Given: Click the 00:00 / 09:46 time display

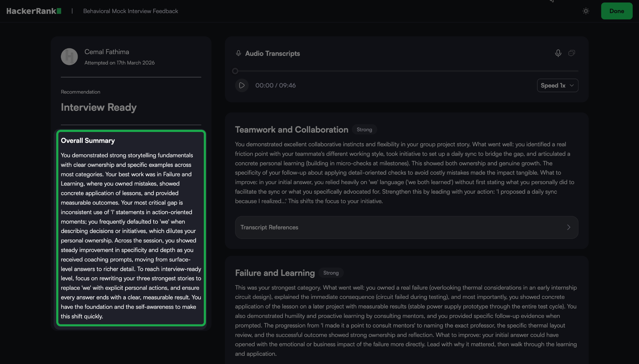Looking at the screenshot, I should point(275,85).
